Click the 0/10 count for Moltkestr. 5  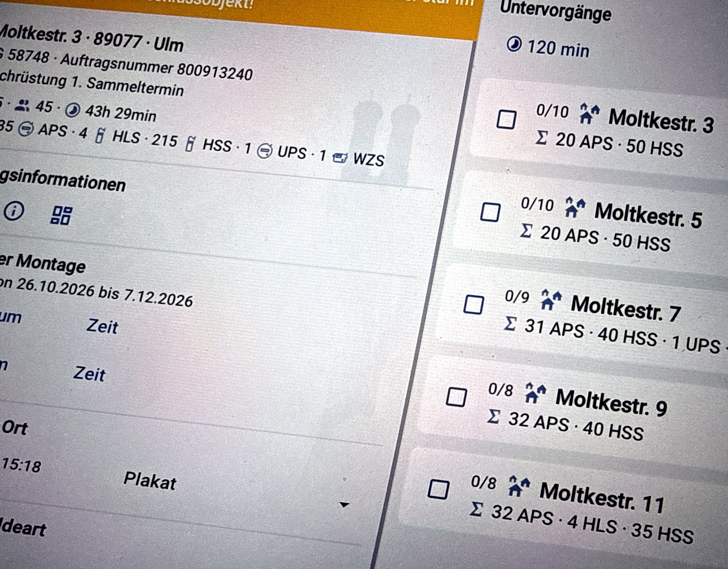coord(537,205)
